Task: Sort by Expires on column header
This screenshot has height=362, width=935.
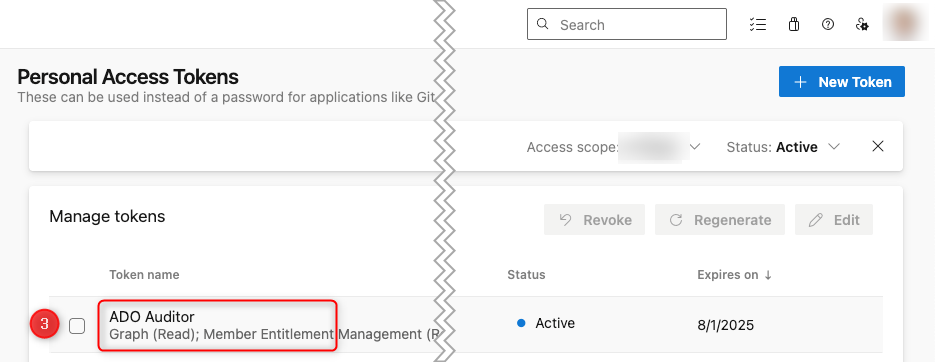Action: 735,275
